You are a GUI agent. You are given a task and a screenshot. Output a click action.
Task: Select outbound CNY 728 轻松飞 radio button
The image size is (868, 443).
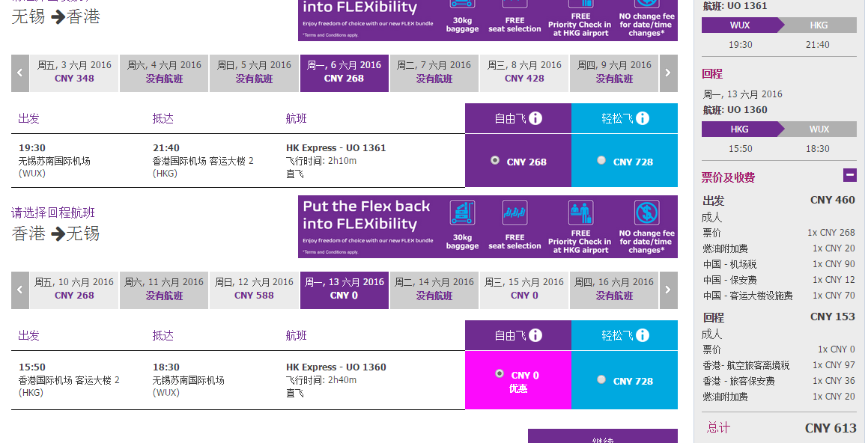tap(601, 160)
